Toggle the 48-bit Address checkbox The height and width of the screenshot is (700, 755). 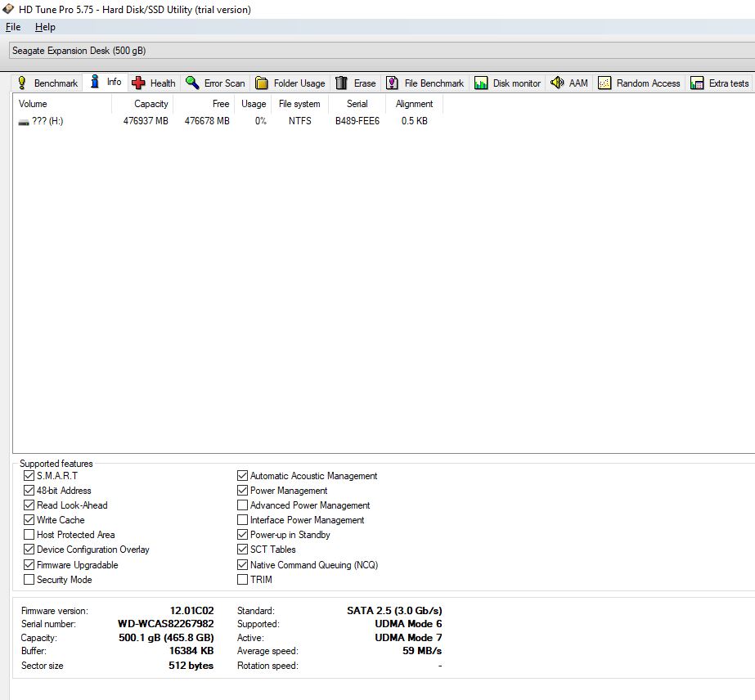[29, 491]
